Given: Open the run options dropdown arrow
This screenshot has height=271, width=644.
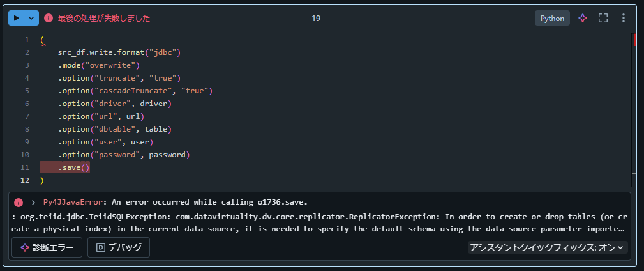Looking at the screenshot, I should 31,18.
